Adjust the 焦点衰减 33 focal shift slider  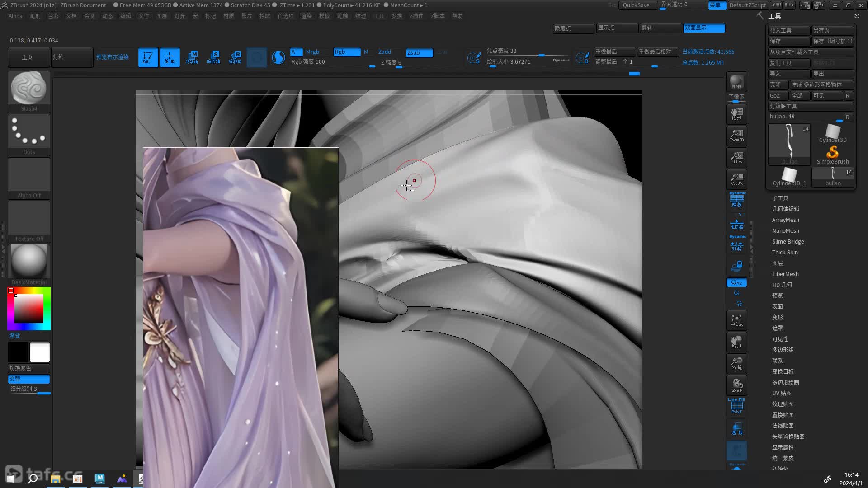point(528,51)
